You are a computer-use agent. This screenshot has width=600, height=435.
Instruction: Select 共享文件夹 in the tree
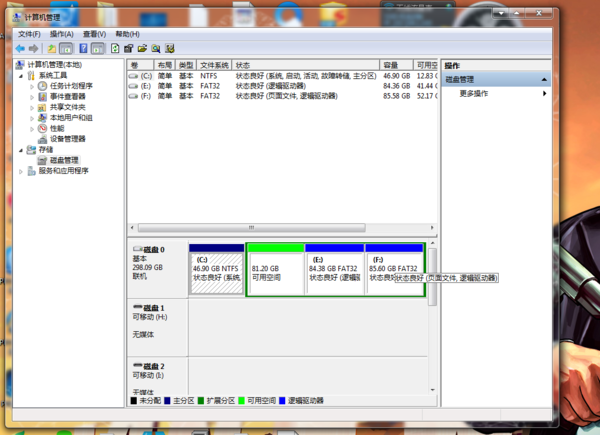click(67, 107)
